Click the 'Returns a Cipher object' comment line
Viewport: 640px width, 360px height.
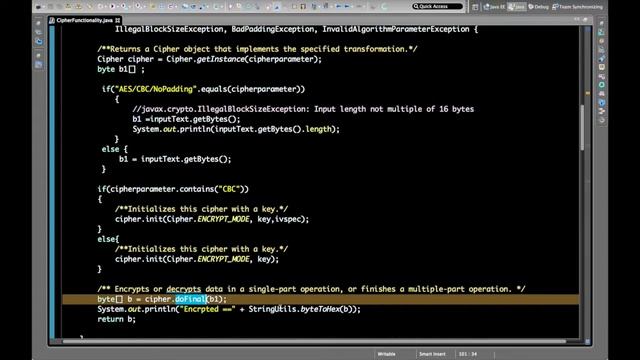coord(257,49)
